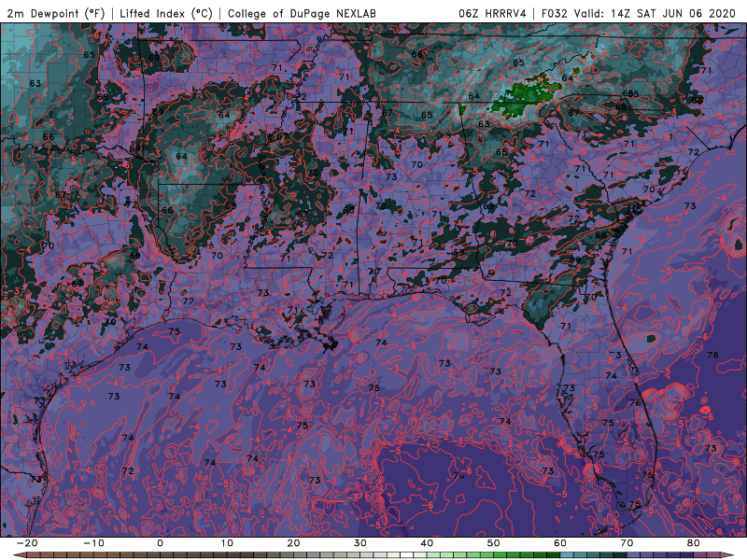Viewport: 747px width, 560px height.
Task: Click the '0' color scale label
Action: point(160,543)
